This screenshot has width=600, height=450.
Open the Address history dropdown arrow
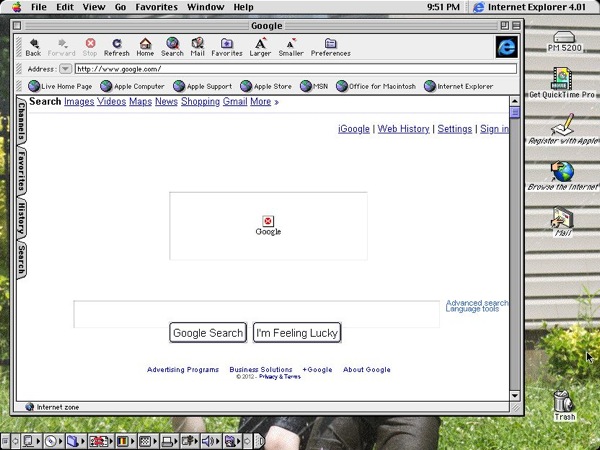(x=65, y=69)
